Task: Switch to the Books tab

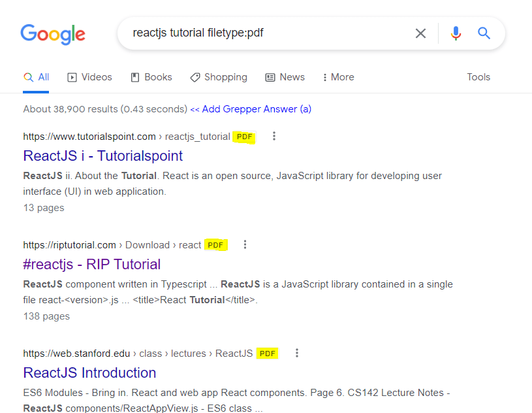Action: click(151, 77)
